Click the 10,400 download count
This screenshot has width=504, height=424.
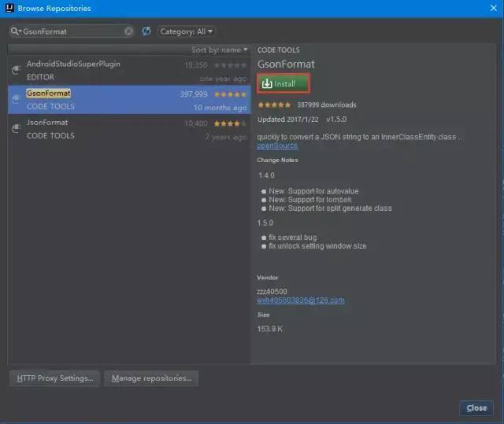(x=196, y=124)
